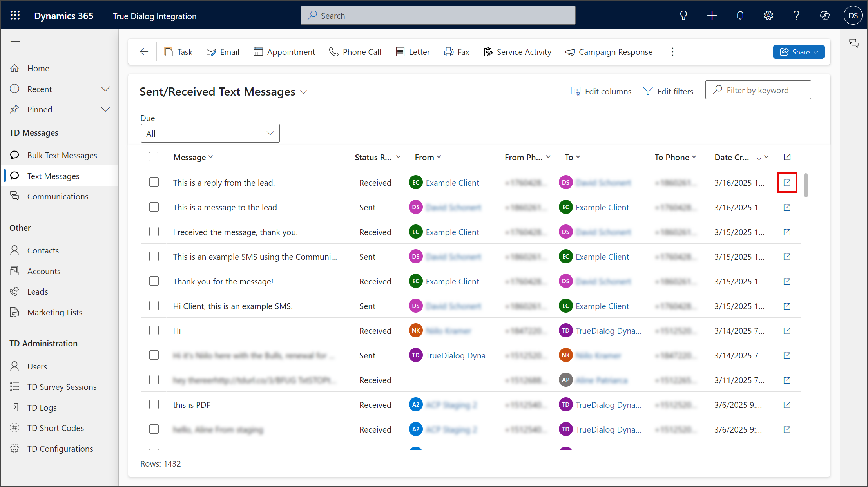The height and width of the screenshot is (487, 868).
Task: Toggle the select-all checkbox in header
Action: click(154, 157)
